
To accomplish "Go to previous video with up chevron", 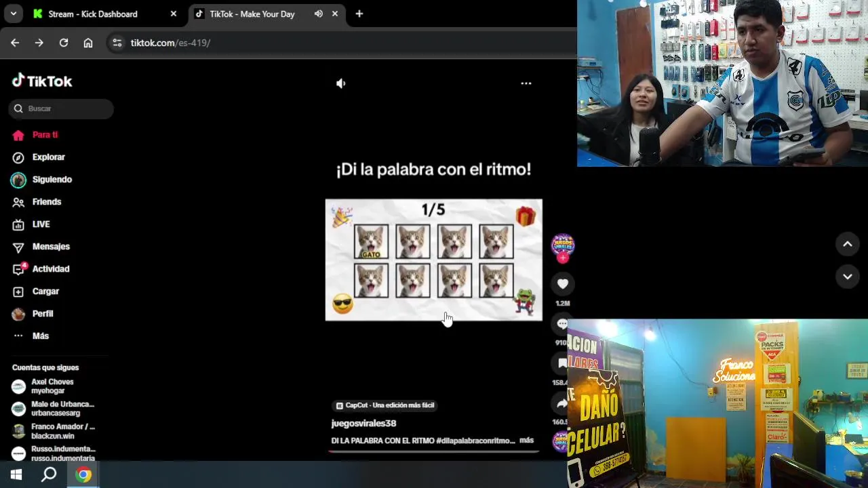I will click(848, 244).
